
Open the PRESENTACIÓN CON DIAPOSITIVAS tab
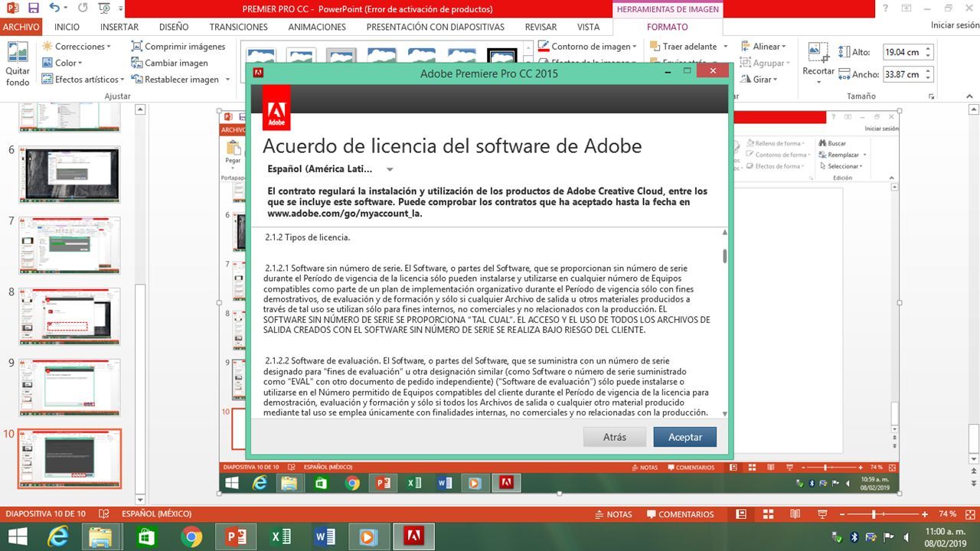coord(436,27)
